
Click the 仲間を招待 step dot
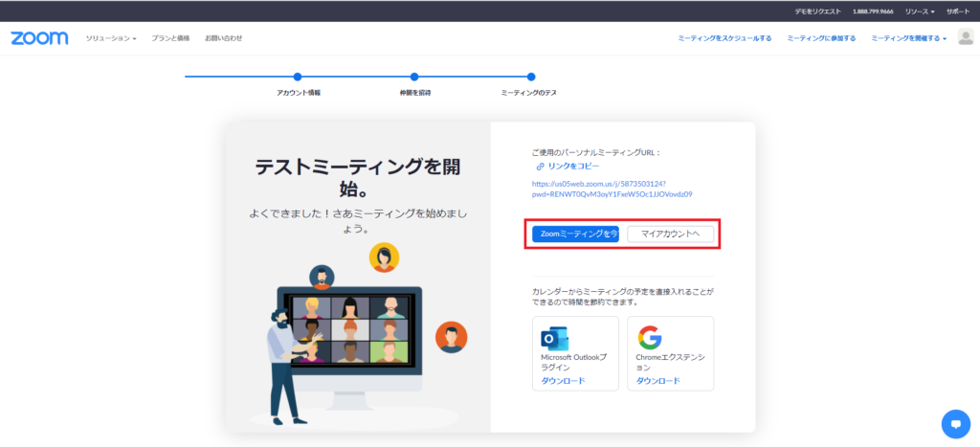coord(414,77)
